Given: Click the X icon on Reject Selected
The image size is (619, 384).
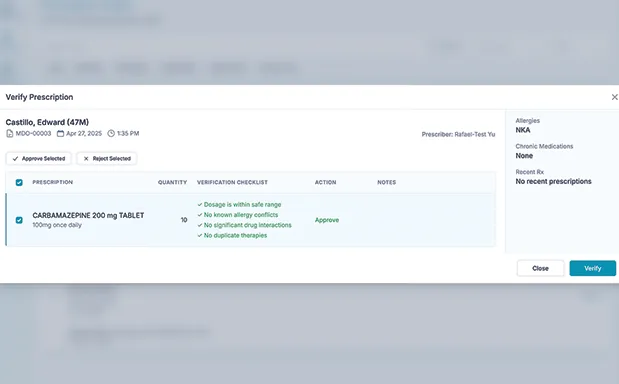Looking at the screenshot, I should pyautogui.click(x=86, y=159).
